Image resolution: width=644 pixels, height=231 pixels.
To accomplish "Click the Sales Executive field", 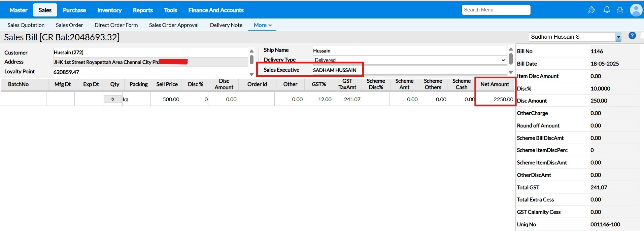I will click(410, 70).
